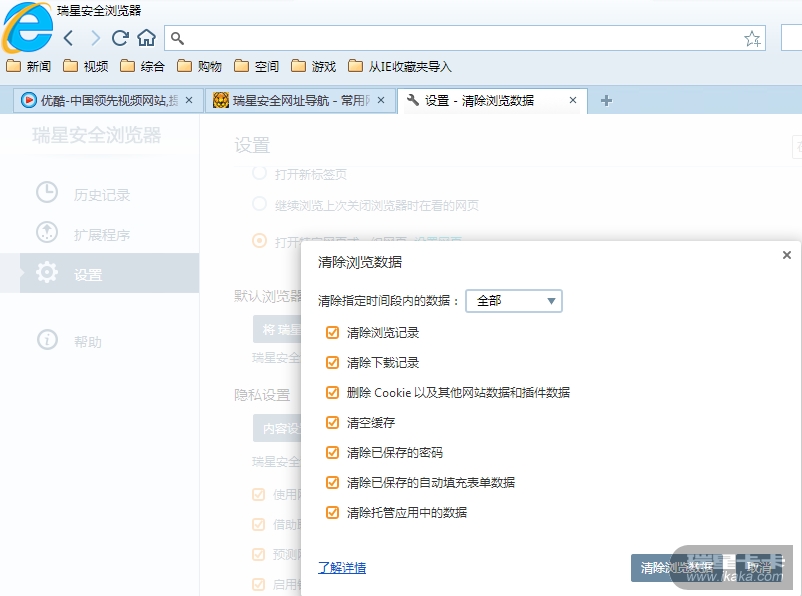Open 历史记录 in the sidebar

pos(100,194)
